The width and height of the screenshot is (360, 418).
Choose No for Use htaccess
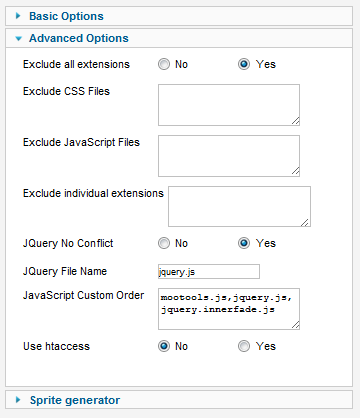(164, 346)
